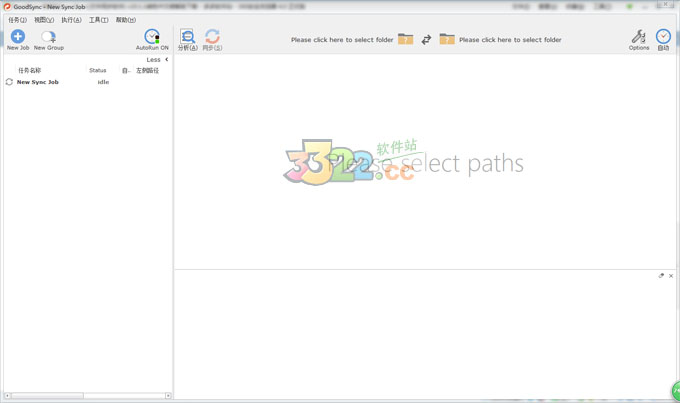Sort by 任务名称 column header
The width and height of the screenshot is (680, 403).
point(29,70)
